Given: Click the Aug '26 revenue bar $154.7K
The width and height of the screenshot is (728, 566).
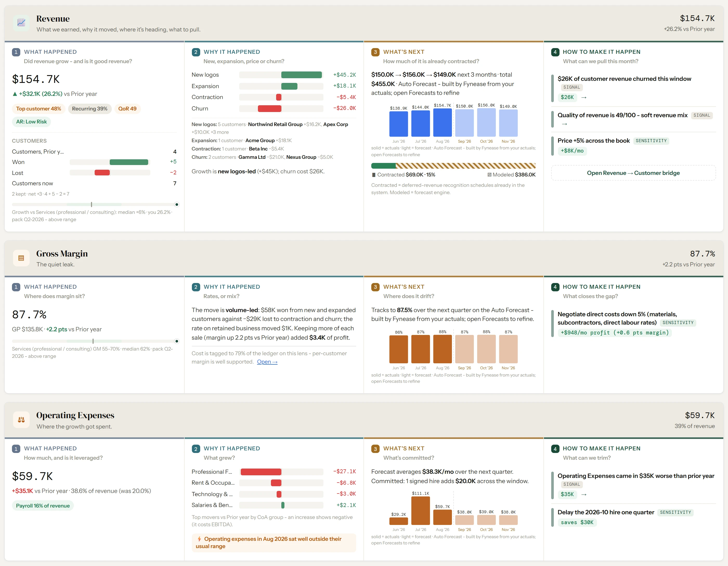Looking at the screenshot, I should pyautogui.click(x=442, y=122).
